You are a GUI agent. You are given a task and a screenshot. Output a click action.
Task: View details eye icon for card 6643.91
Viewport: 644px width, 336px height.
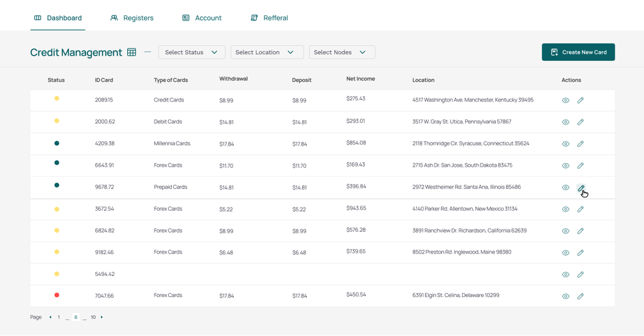coord(565,165)
